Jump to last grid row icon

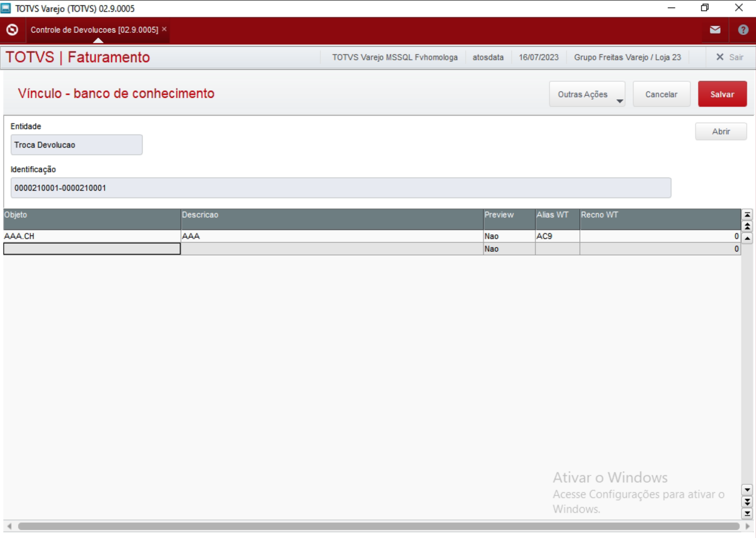tap(747, 513)
